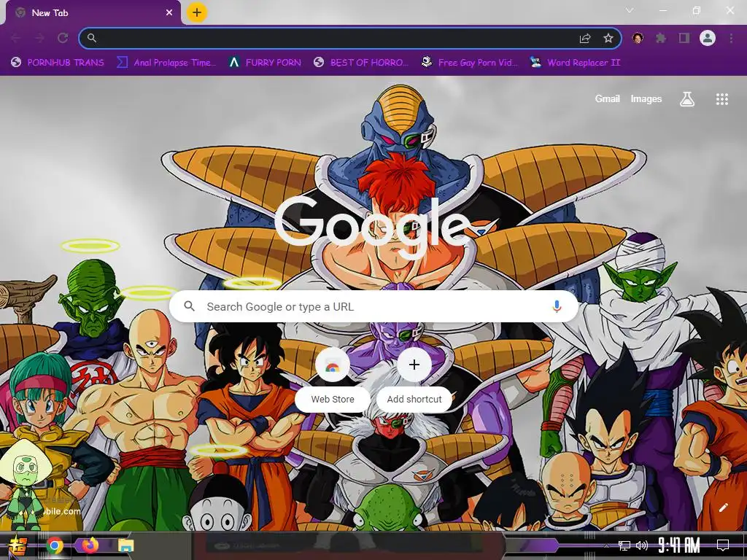Click the volume speaker tray icon
The width and height of the screenshot is (747, 560).
click(x=642, y=545)
